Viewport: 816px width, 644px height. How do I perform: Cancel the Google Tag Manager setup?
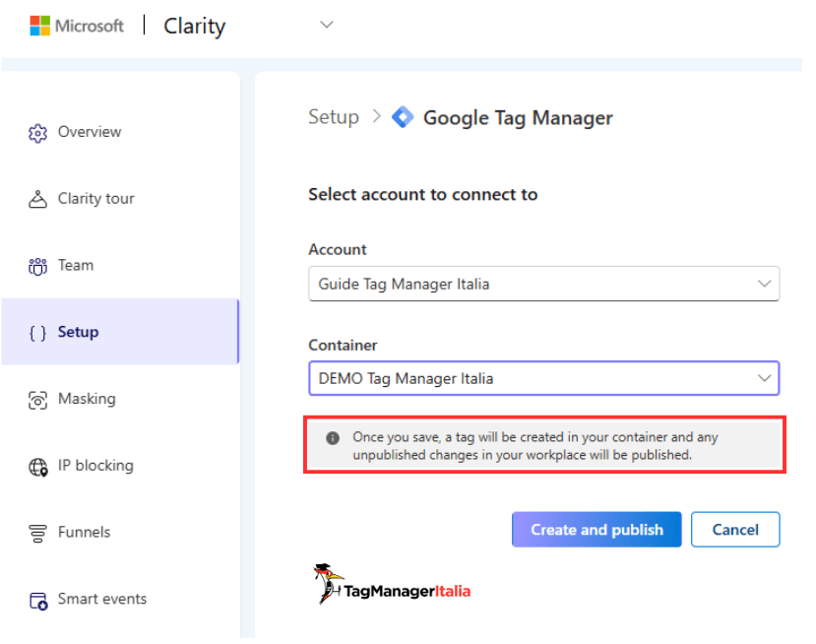(735, 530)
